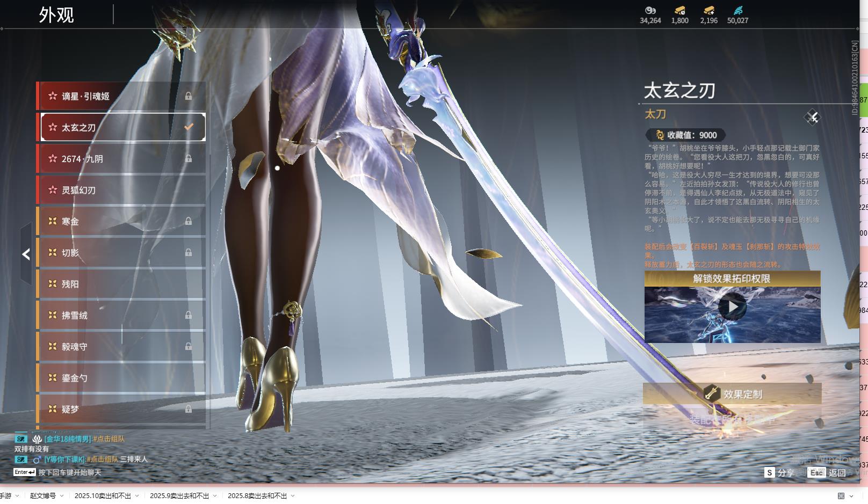Image resolution: width=868 pixels, height=504 pixels.
Task: Select the 切影 skin row
Action: (121, 253)
